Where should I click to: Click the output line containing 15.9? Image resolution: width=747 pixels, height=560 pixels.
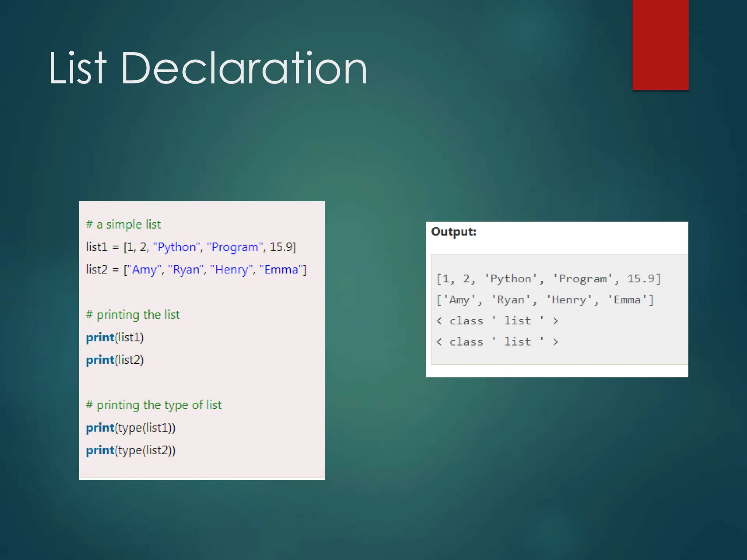(x=548, y=279)
